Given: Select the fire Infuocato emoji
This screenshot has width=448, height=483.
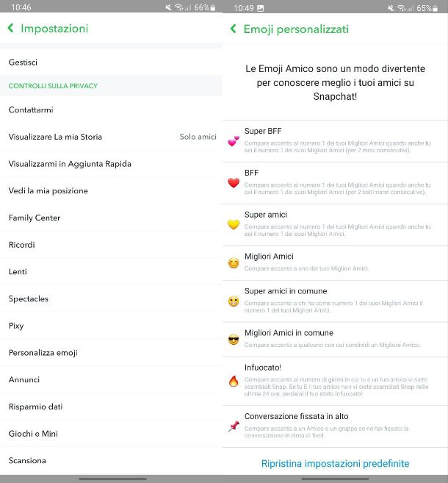Looking at the screenshot, I should [x=234, y=381].
